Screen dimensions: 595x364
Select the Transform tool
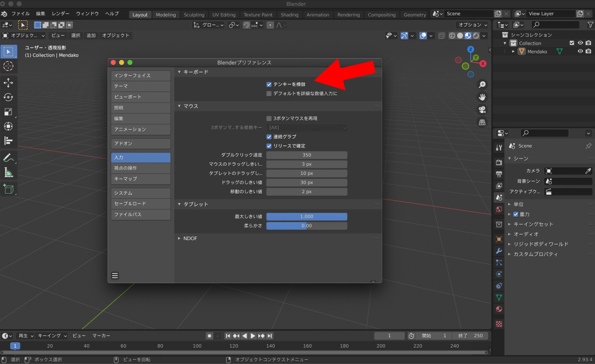click(x=8, y=126)
